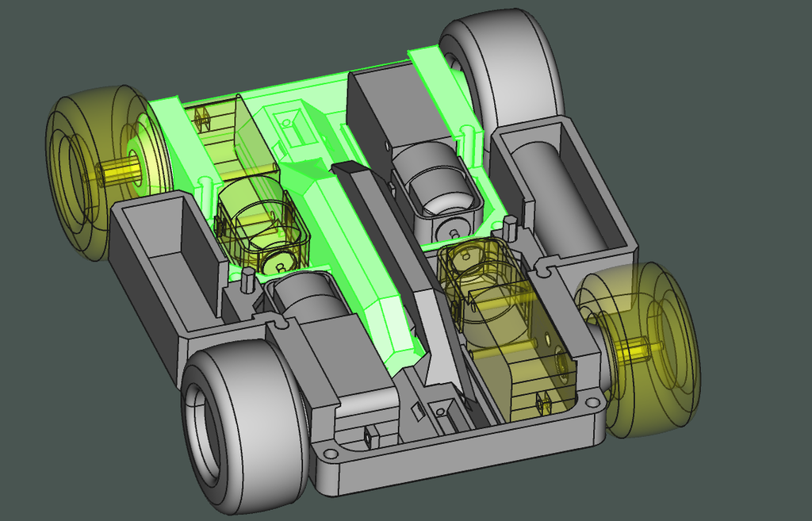Image resolution: width=812 pixels, height=521 pixels.
Task: Click the mounting hole at front-right bumper corner
Action: tap(592, 402)
